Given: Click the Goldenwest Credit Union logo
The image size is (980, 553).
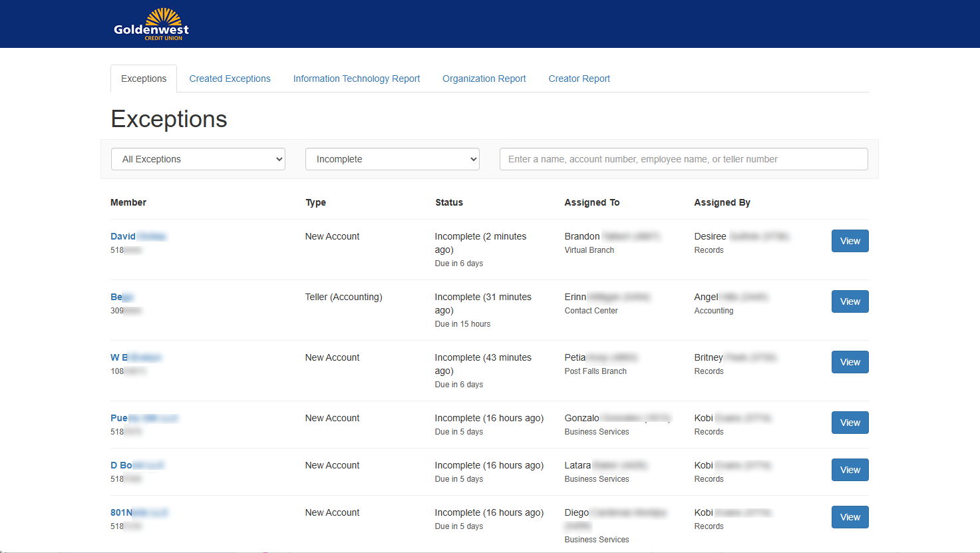Looking at the screenshot, I should coord(151,25).
